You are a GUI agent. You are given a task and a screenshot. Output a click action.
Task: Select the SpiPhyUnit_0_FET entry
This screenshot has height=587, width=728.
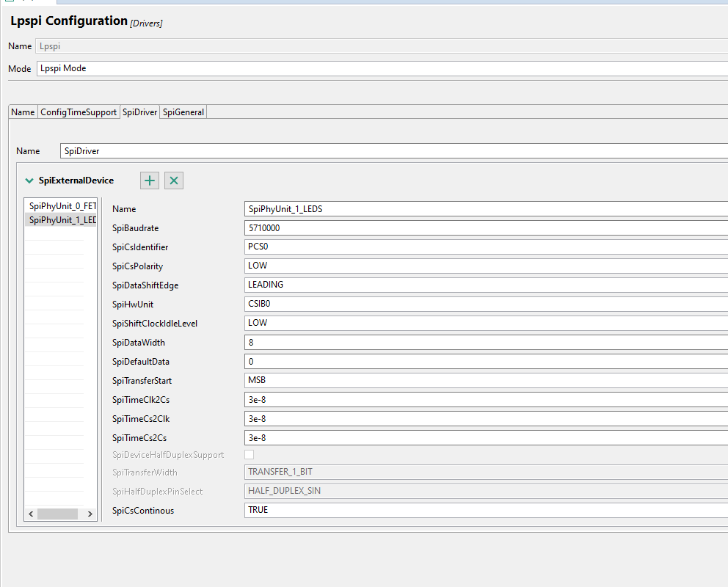pyautogui.click(x=60, y=205)
